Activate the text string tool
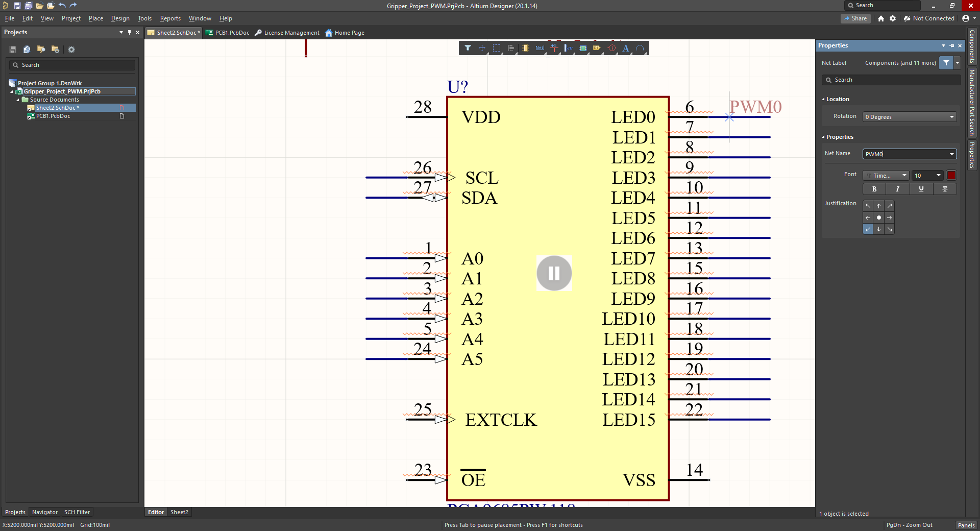This screenshot has width=980, height=531. point(626,48)
